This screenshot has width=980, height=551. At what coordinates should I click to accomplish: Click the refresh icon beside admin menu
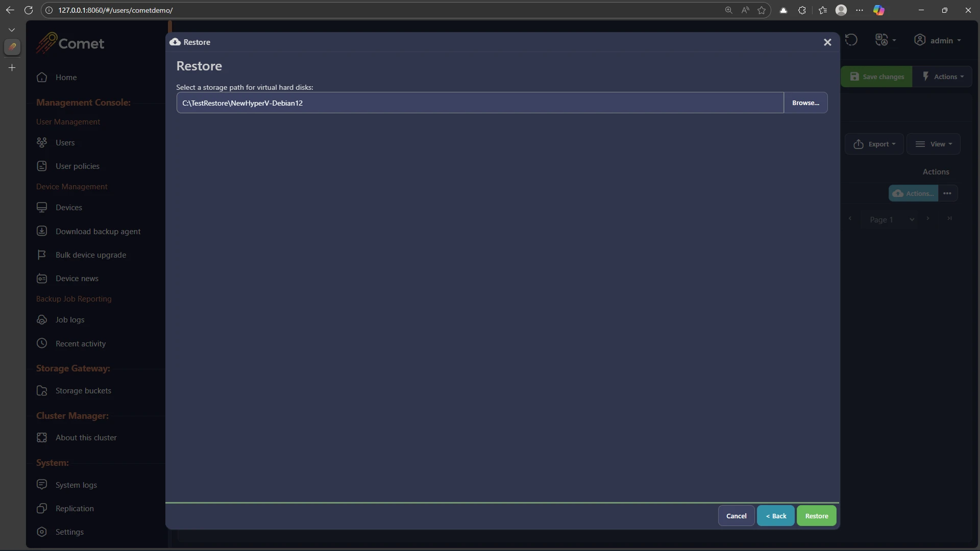851,40
